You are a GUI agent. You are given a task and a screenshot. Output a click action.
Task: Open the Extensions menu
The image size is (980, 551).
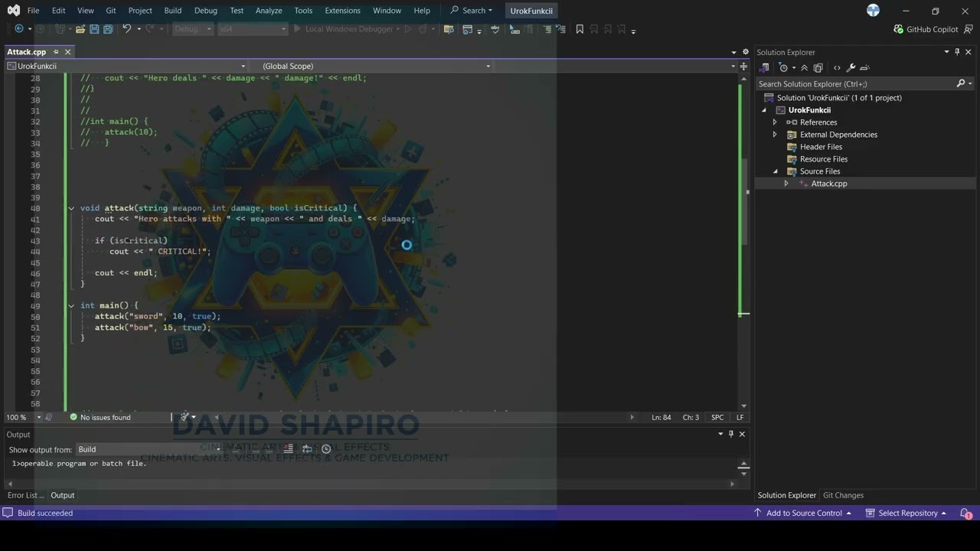(342, 11)
